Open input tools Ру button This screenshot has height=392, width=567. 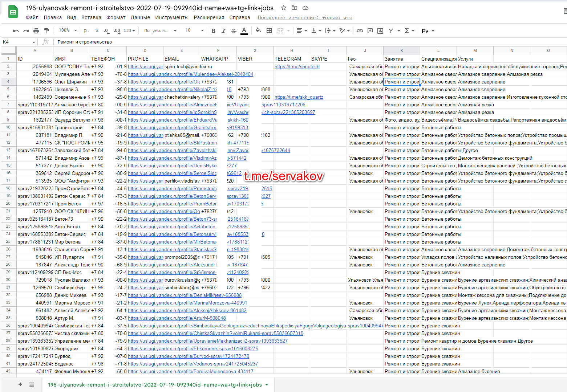tap(425, 31)
